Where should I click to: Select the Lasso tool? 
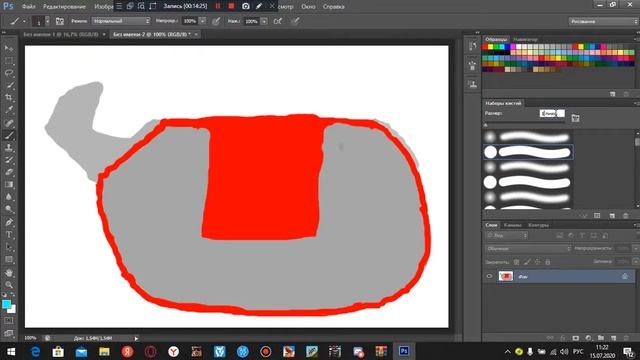9,73
